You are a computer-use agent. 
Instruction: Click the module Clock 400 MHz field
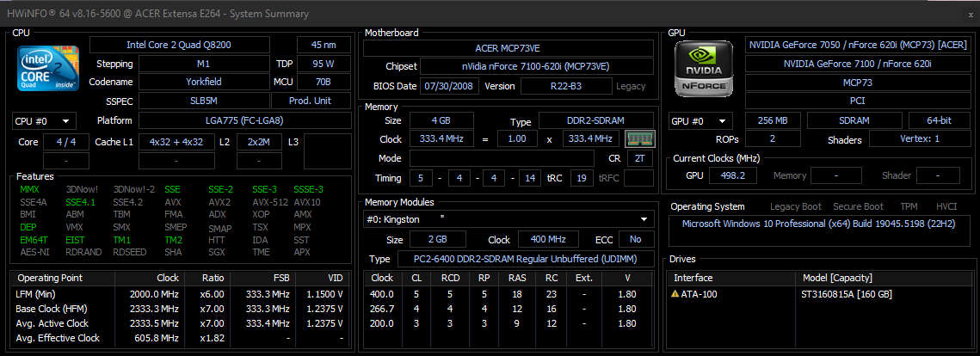[550, 240]
